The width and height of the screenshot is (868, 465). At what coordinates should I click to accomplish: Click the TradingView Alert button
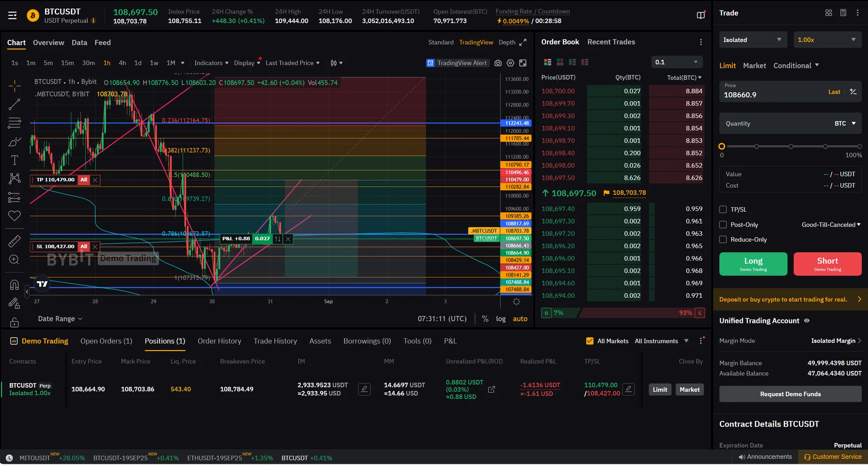tap(457, 63)
